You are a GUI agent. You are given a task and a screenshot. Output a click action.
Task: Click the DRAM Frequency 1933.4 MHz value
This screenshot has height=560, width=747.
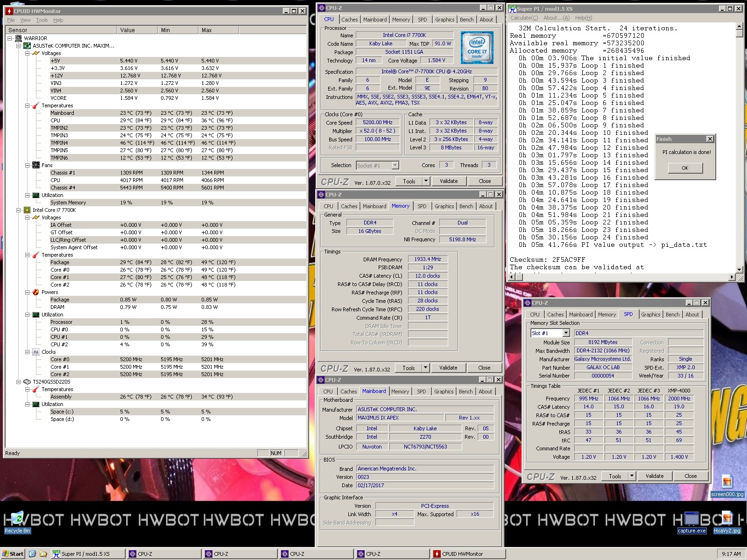click(x=428, y=259)
